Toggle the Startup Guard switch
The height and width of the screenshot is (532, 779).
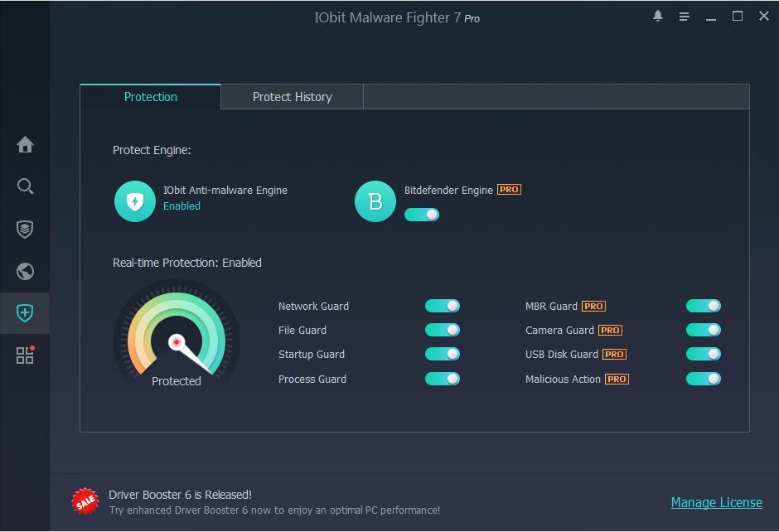point(443,354)
